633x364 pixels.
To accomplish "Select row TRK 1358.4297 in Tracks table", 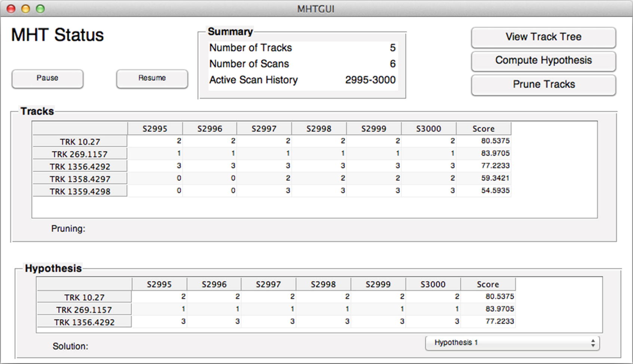I will pyautogui.click(x=80, y=179).
